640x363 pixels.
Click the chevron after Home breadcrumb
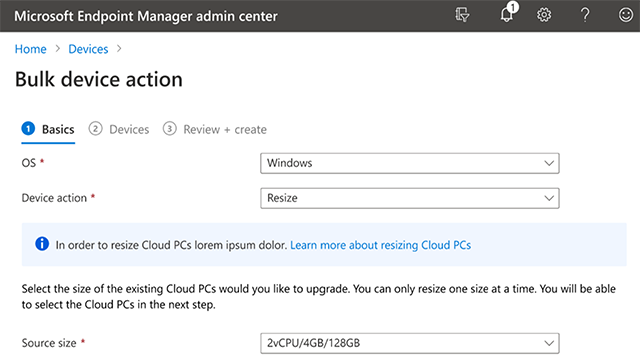point(58,49)
